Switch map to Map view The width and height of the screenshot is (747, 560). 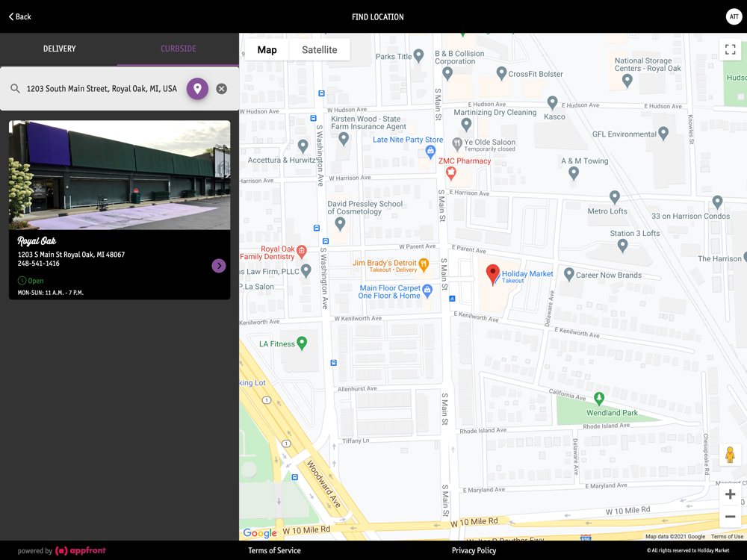267,49
